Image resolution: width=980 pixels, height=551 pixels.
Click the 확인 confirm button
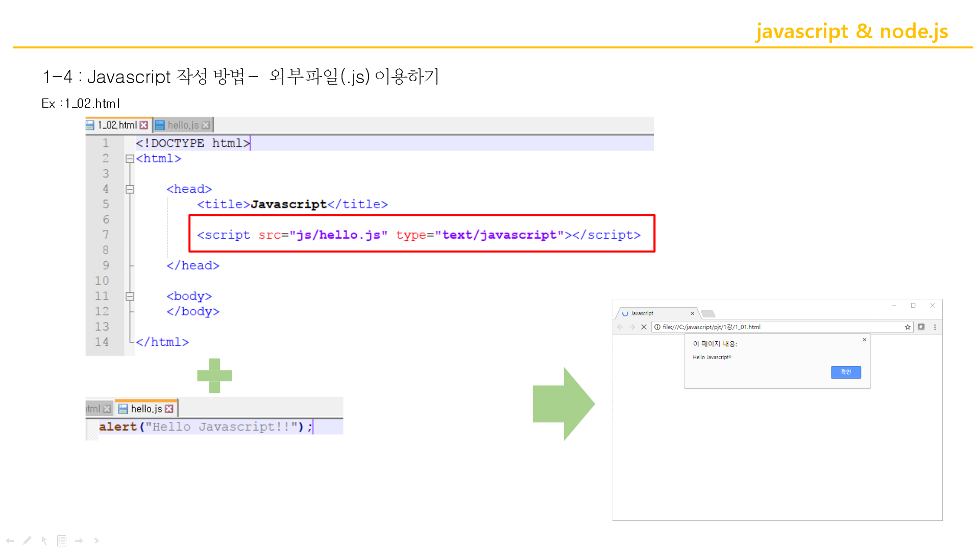point(846,372)
